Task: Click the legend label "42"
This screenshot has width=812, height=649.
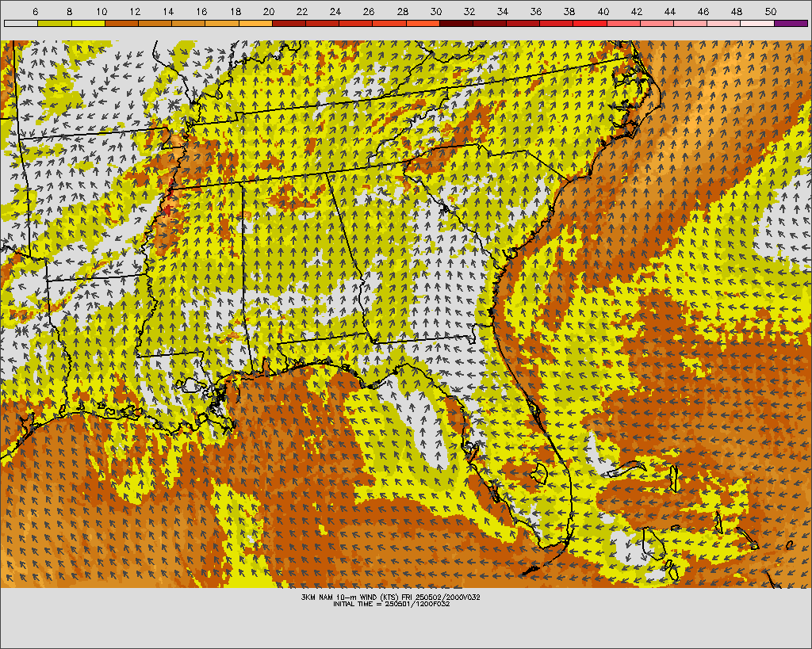Action: (x=637, y=11)
